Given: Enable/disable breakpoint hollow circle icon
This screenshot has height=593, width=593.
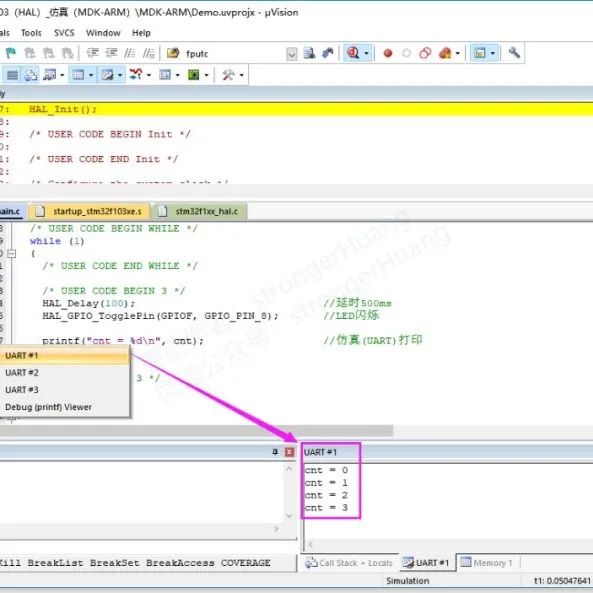Looking at the screenshot, I should pos(407,53).
